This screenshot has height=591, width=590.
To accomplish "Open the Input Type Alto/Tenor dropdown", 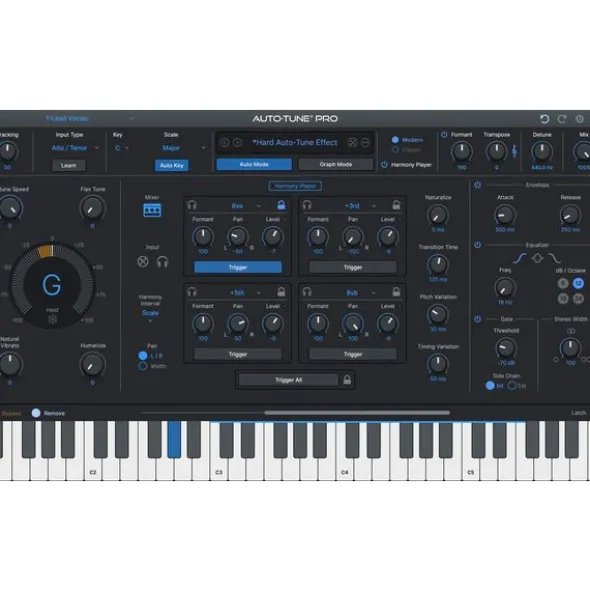I will click(x=75, y=148).
